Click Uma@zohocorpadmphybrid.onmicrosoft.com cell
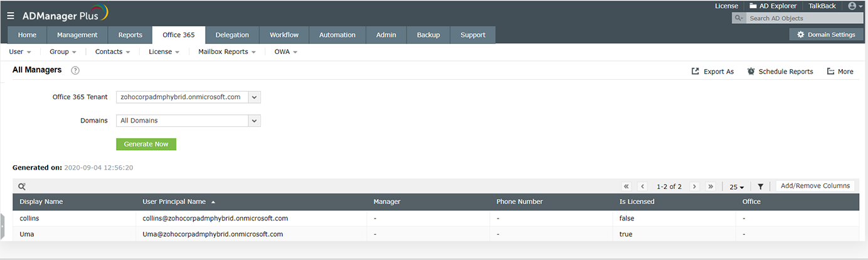Screen dimensions: 868x260 tap(251, 234)
